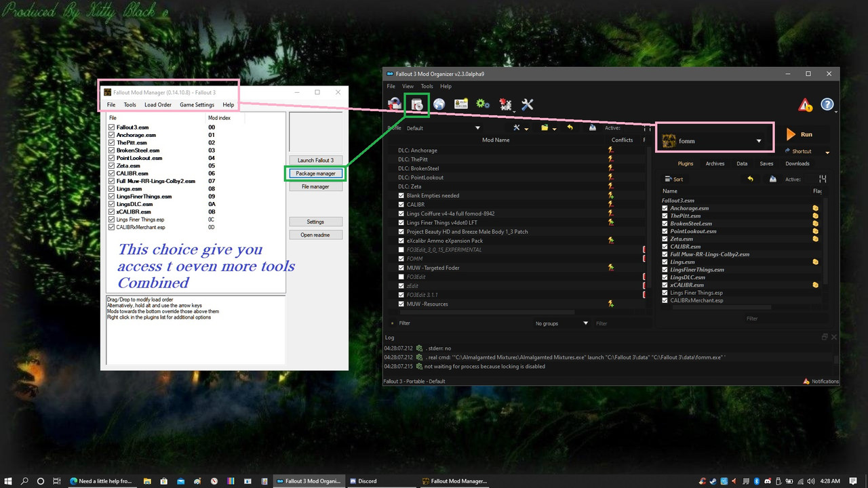The image size is (868, 488).
Task: Switch to the Downloads tab
Action: pos(797,164)
